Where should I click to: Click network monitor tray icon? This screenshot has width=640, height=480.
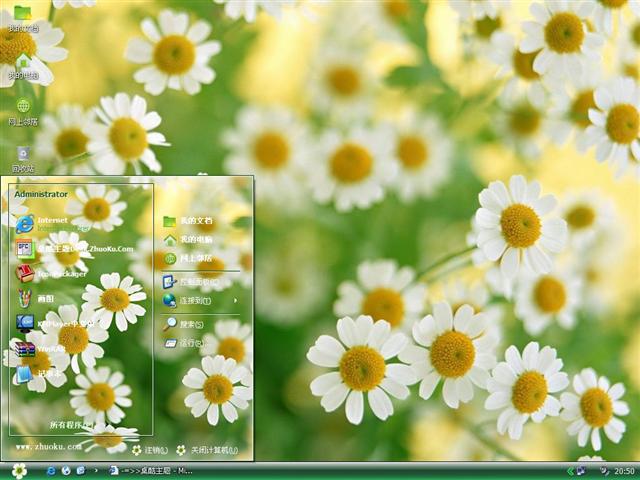tap(581, 471)
